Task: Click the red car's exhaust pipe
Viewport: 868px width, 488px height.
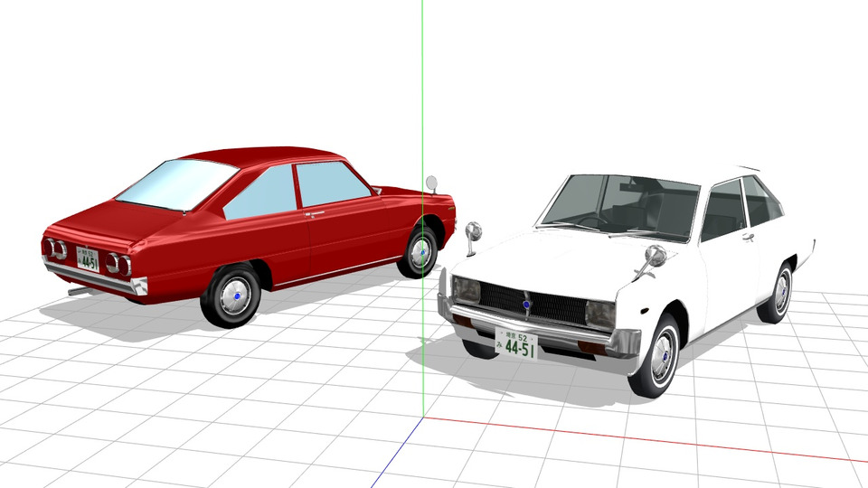Action: click(79, 291)
